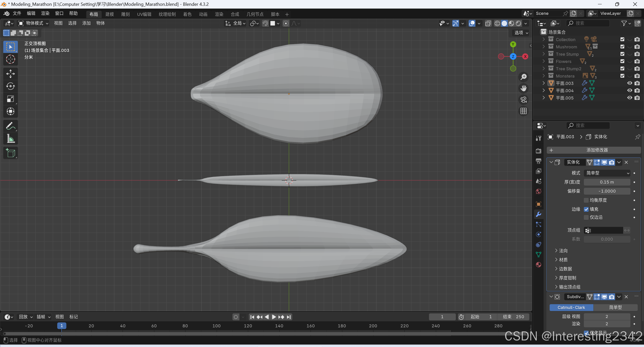Select the Measure tool
Image resolution: width=644 pixels, height=347 pixels.
click(10, 138)
